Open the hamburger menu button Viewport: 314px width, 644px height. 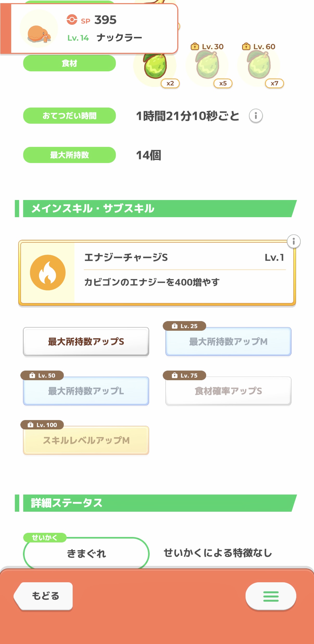pos(271,596)
